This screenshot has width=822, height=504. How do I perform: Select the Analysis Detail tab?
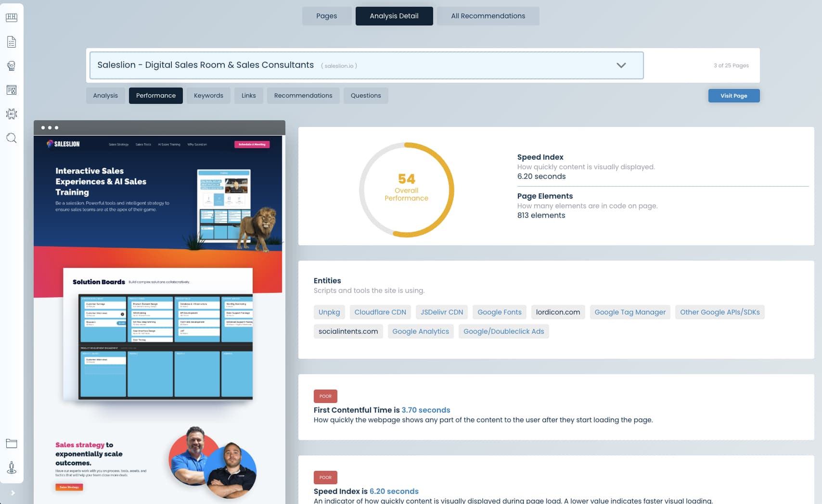394,16
